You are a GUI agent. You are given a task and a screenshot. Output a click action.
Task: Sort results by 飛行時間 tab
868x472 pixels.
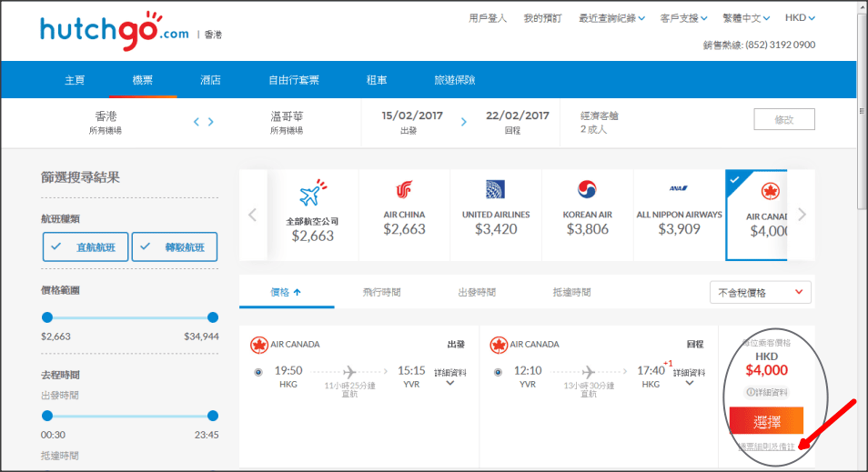(x=381, y=293)
